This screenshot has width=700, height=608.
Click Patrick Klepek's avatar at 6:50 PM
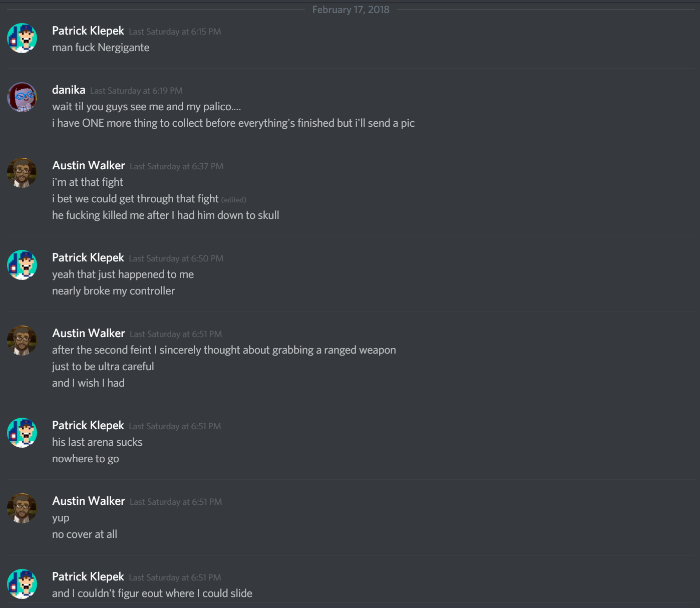click(22, 265)
